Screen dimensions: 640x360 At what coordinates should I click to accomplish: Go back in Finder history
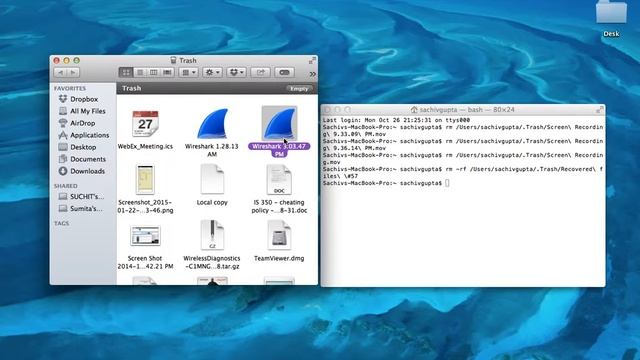pos(60,73)
